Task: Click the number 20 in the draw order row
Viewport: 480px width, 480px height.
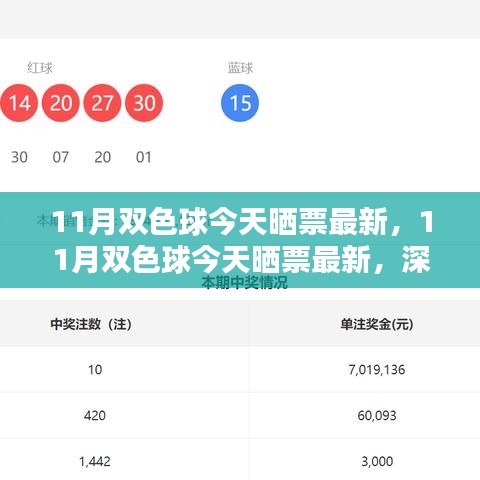Action: pyautogui.click(x=102, y=157)
